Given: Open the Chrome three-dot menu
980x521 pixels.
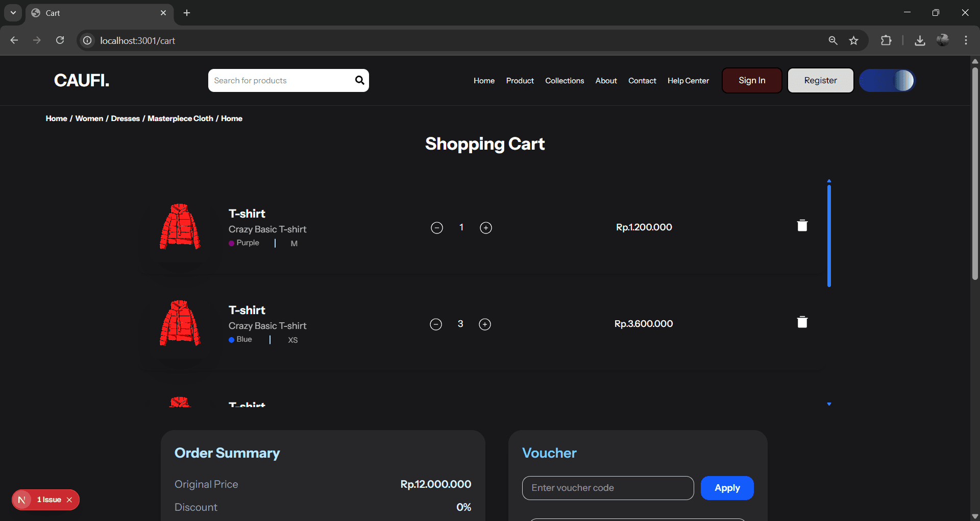Looking at the screenshot, I should click(x=966, y=40).
